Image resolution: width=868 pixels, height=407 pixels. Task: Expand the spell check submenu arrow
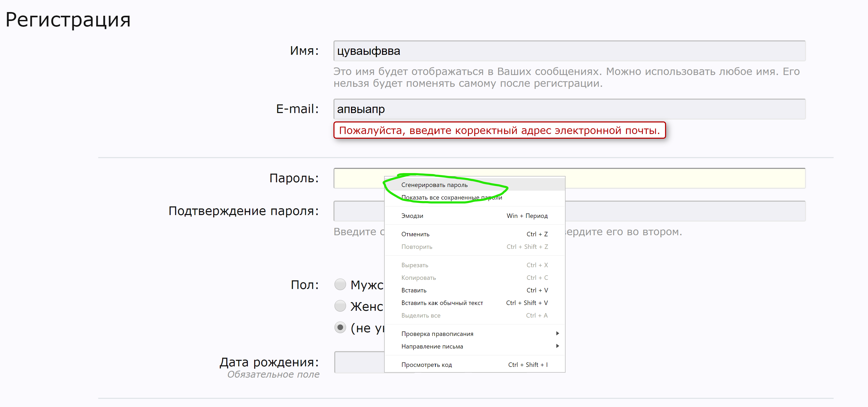[557, 333]
